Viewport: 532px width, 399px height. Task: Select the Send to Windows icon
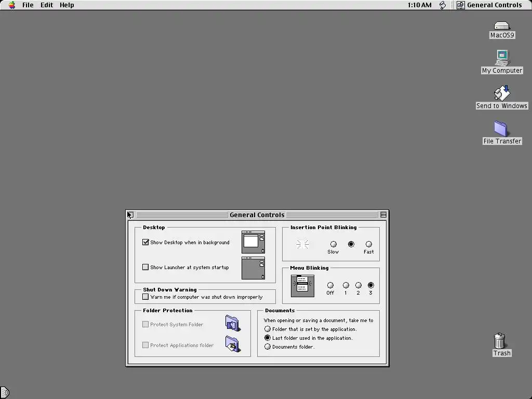[502, 94]
